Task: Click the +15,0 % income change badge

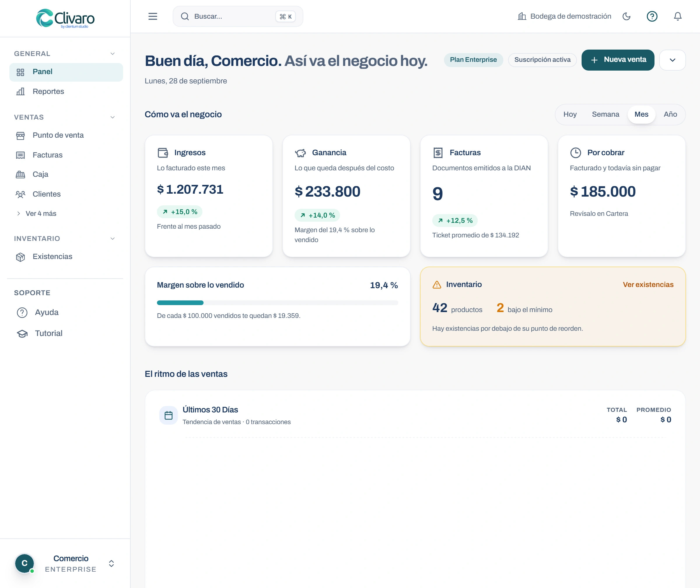Action: (x=179, y=212)
